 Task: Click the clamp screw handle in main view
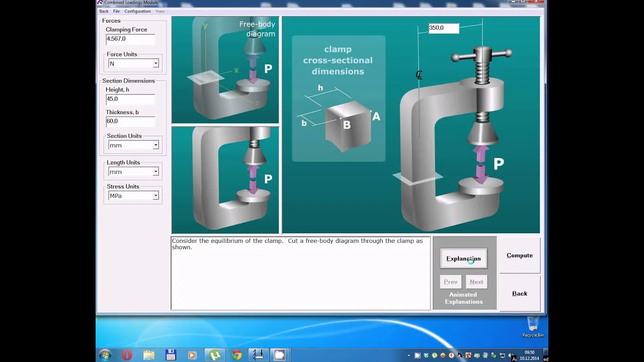(482, 54)
